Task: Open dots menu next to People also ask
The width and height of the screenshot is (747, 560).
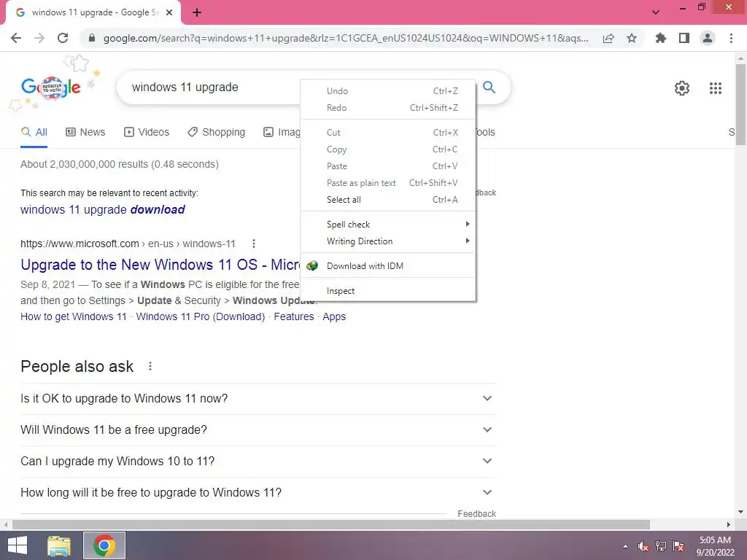Action: (x=150, y=366)
